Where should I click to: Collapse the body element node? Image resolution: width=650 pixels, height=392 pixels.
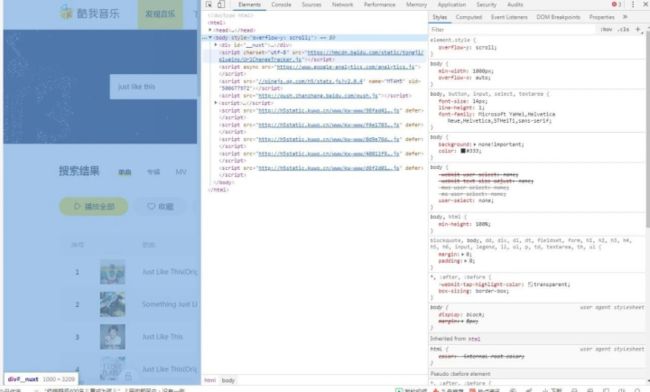[210, 37]
